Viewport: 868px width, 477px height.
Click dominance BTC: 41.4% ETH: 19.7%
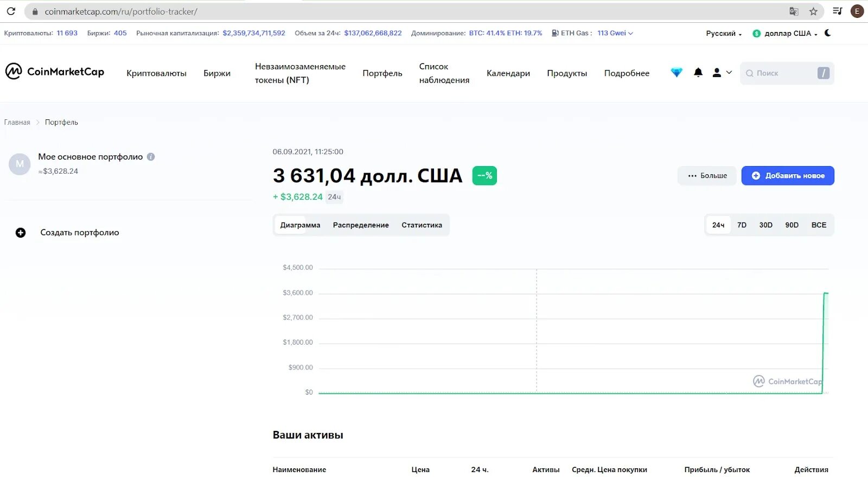coord(506,33)
